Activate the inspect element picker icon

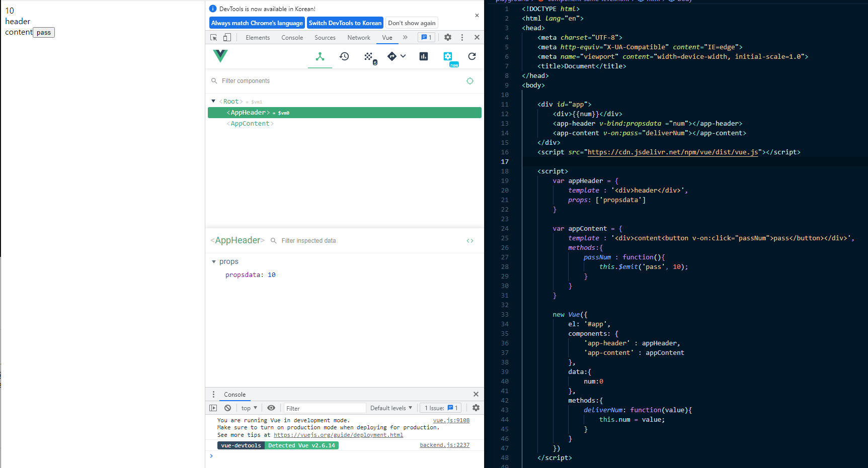[214, 38]
